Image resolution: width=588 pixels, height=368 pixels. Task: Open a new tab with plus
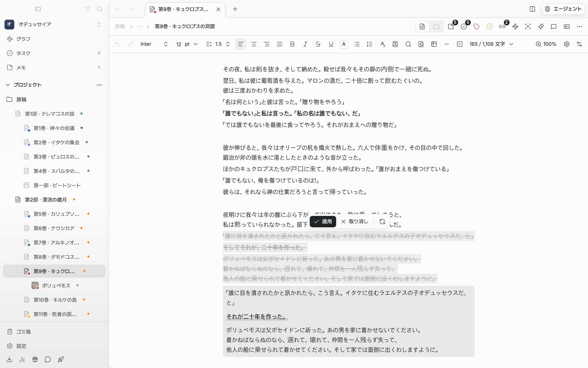pos(235,9)
